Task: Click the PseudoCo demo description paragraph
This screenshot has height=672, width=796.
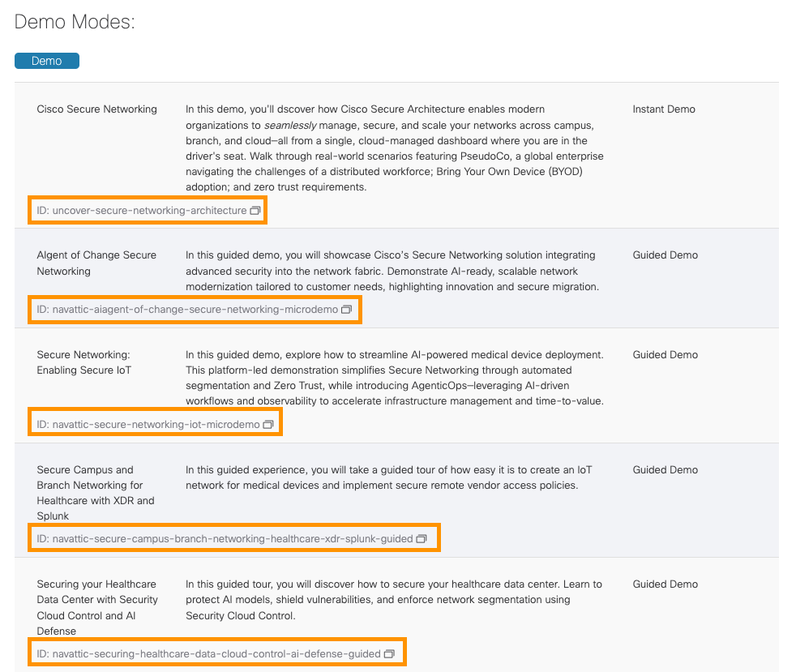Action: point(395,148)
